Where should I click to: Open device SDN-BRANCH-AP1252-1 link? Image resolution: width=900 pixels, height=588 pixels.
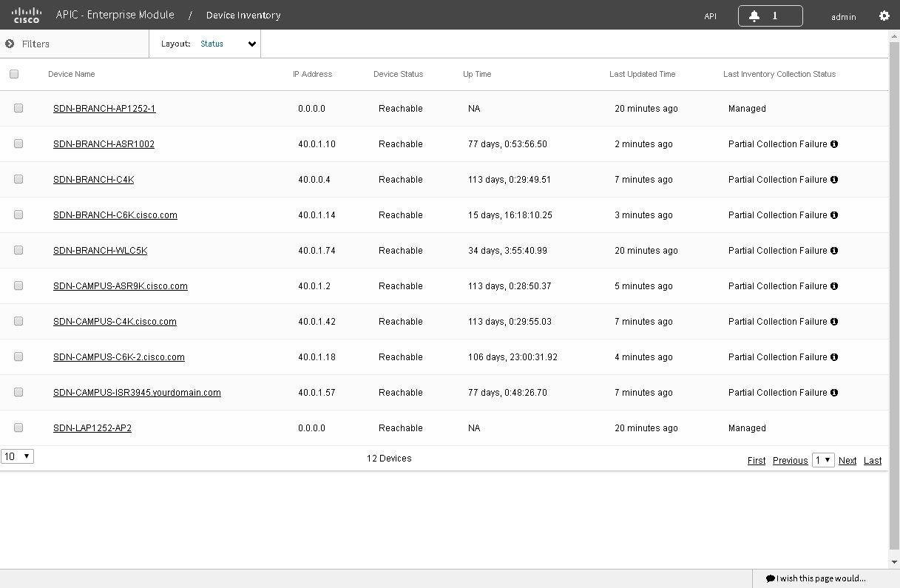click(x=104, y=109)
